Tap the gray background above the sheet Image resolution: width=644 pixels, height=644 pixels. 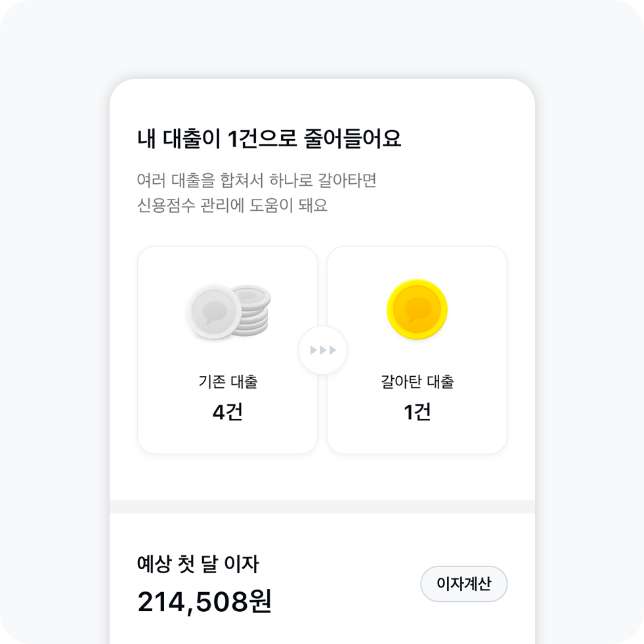tap(322, 39)
